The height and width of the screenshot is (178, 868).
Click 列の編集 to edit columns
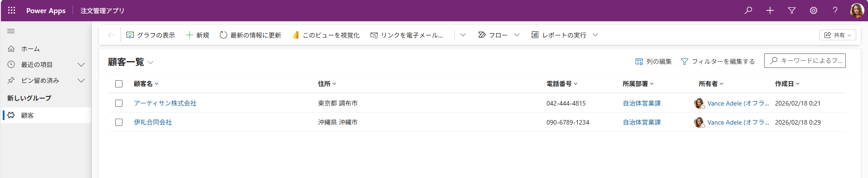tap(653, 61)
